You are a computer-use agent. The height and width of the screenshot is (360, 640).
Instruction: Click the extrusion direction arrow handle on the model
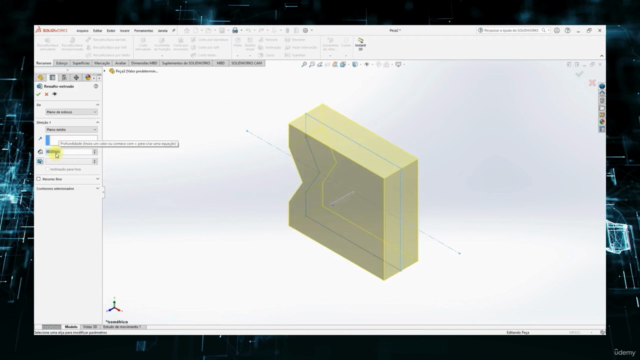(x=342, y=198)
